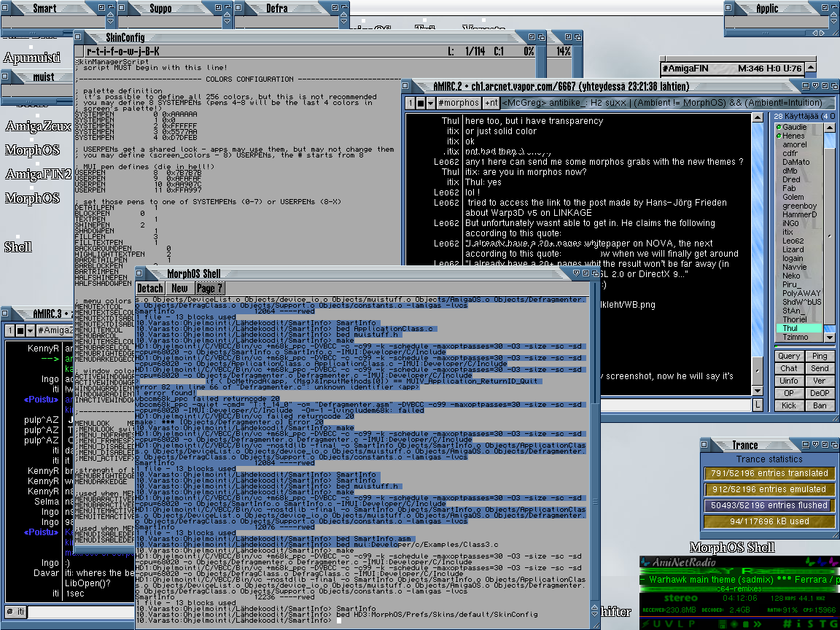Click up/down arrows gadget in Suppo window title
The height and width of the screenshot is (630, 840).
point(227,20)
